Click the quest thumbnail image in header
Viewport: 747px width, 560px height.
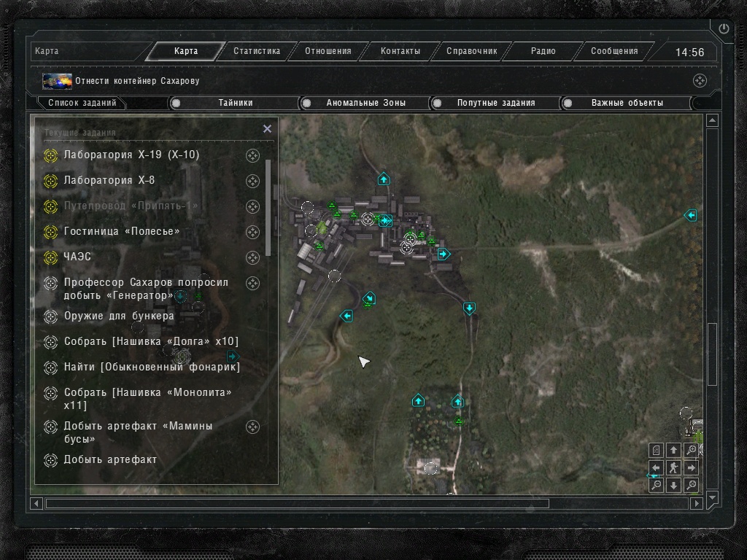57,81
